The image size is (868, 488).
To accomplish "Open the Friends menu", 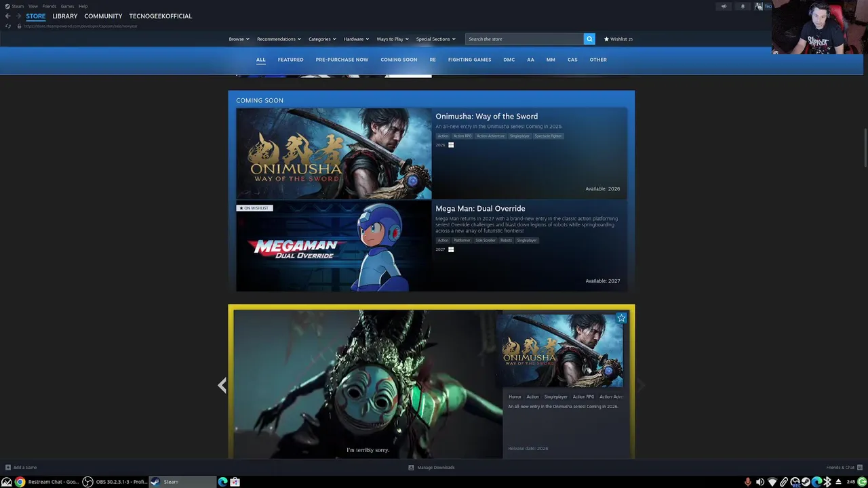I will coord(50,6).
